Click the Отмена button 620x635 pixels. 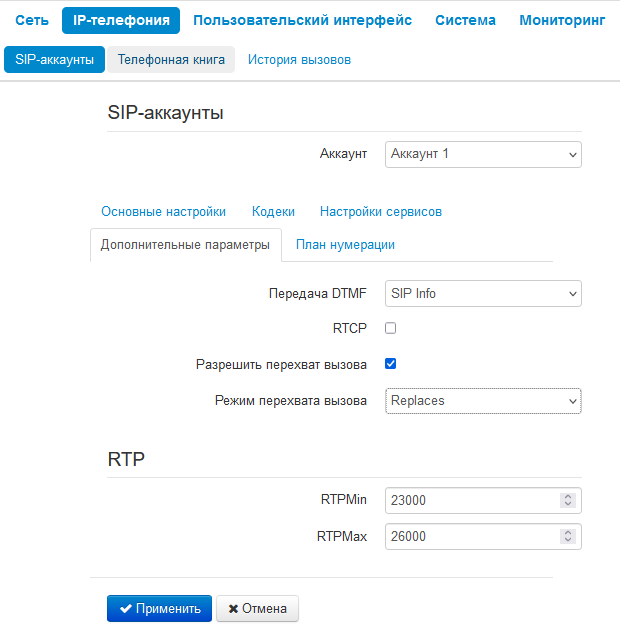pyautogui.click(x=257, y=608)
